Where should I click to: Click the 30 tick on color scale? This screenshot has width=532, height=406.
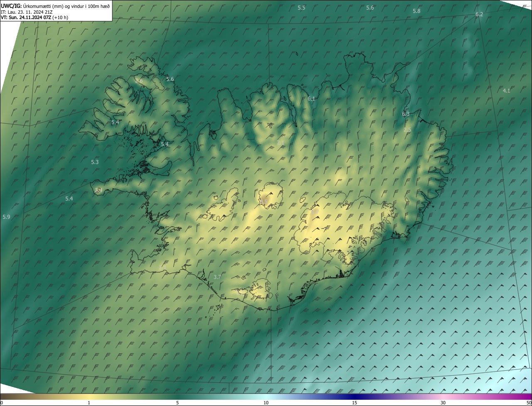click(443, 403)
